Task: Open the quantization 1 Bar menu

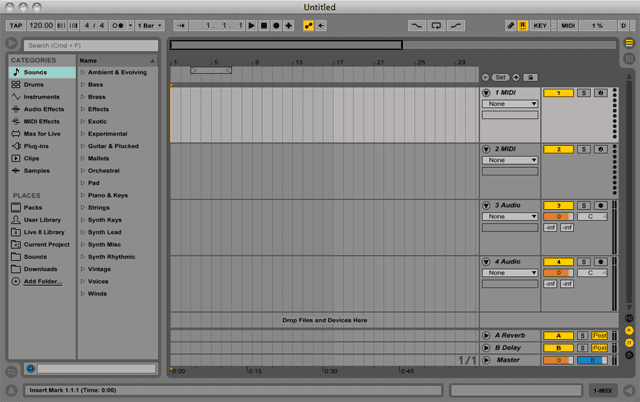Action: (x=150, y=26)
